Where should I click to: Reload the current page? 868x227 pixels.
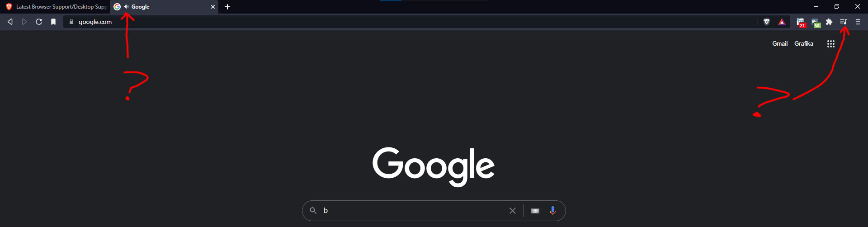(39, 22)
